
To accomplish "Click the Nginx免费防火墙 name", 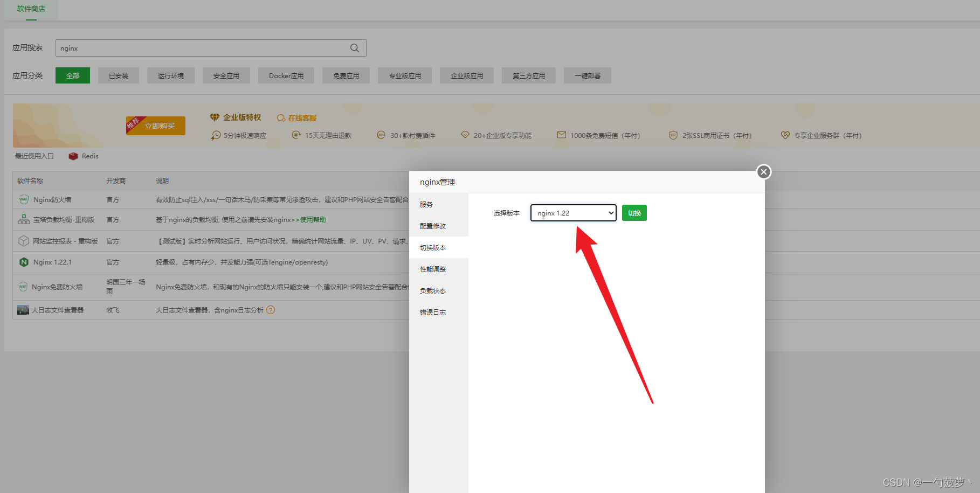I will pyautogui.click(x=57, y=287).
